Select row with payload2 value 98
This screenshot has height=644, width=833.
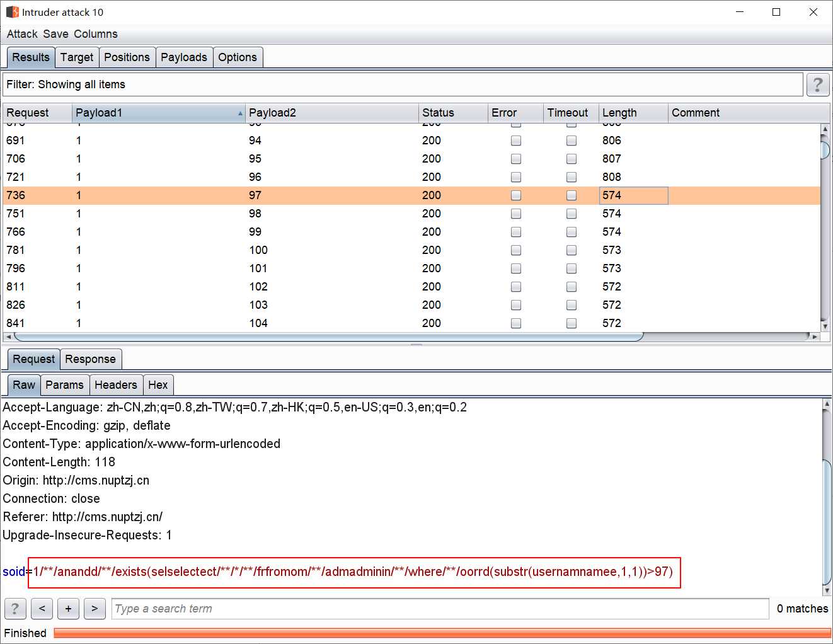[411, 214]
